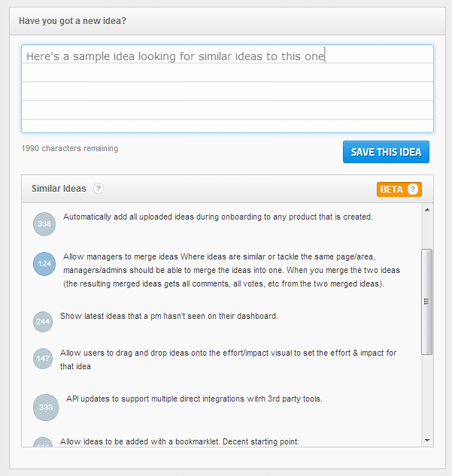
Task: Open the drag and drop effort/impact idea
Action: click(228, 359)
